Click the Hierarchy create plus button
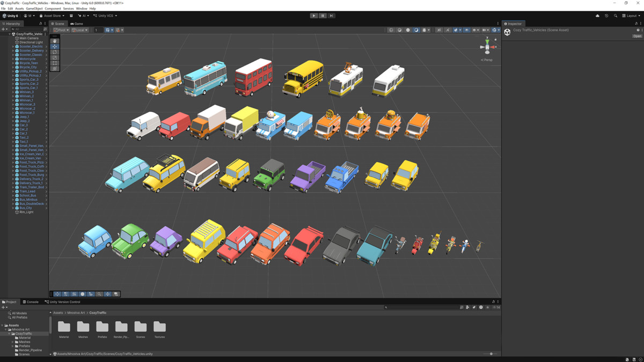This screenshot has height=362, width=644. pos(4,29)
